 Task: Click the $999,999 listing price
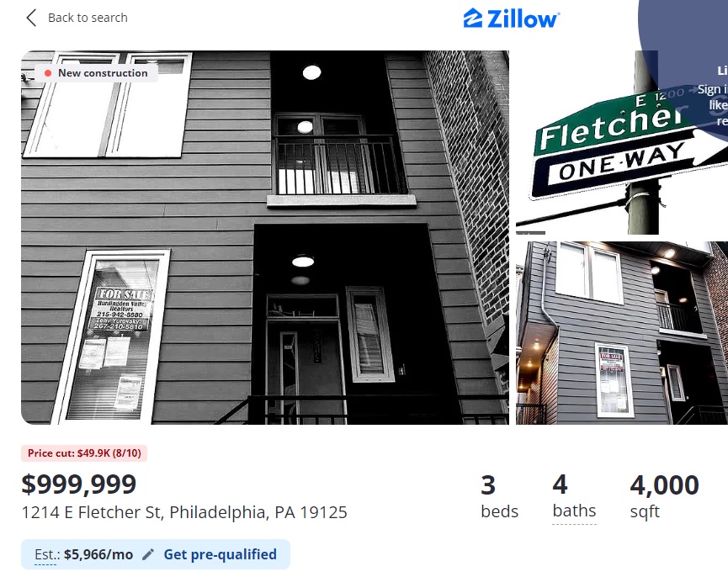point(79,484)
